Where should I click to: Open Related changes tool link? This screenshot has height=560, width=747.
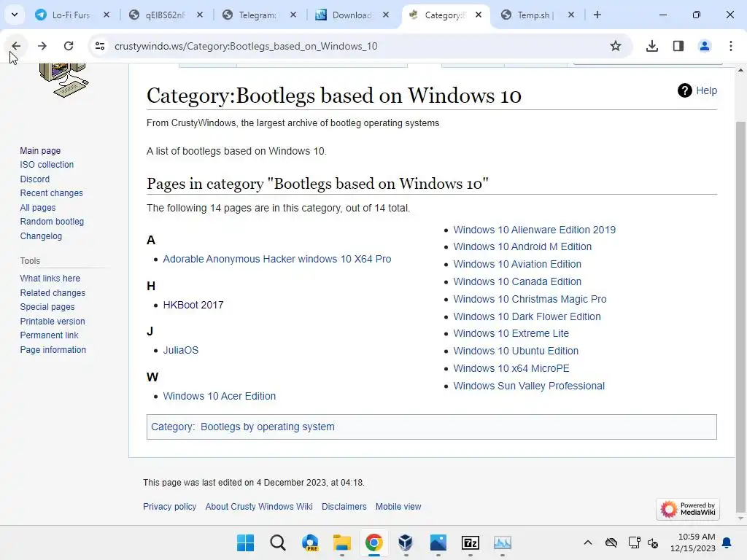pos(53,293)
